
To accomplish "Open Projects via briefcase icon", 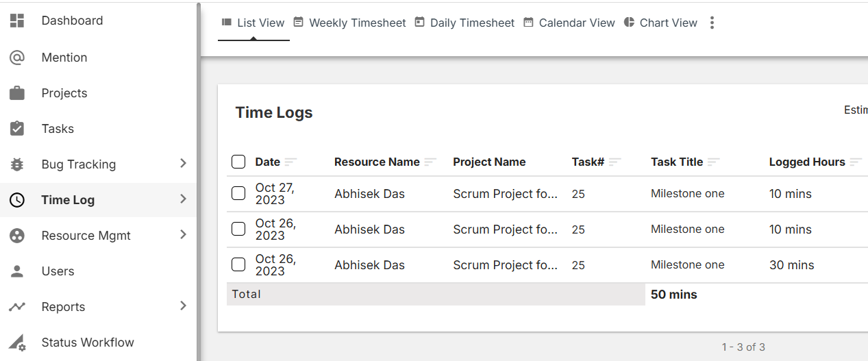I will point(17,93).
